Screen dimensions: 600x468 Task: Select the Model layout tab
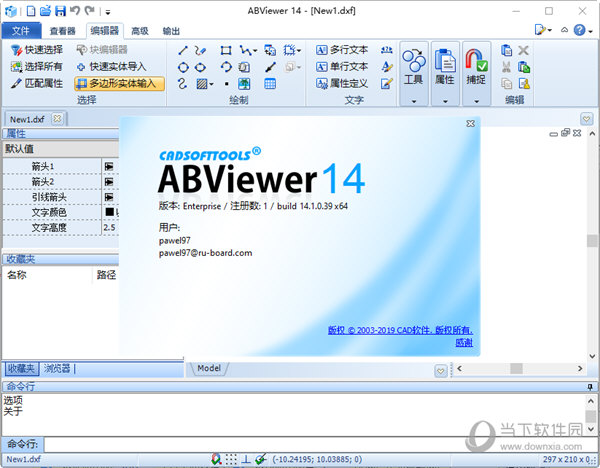click(209, 368)
